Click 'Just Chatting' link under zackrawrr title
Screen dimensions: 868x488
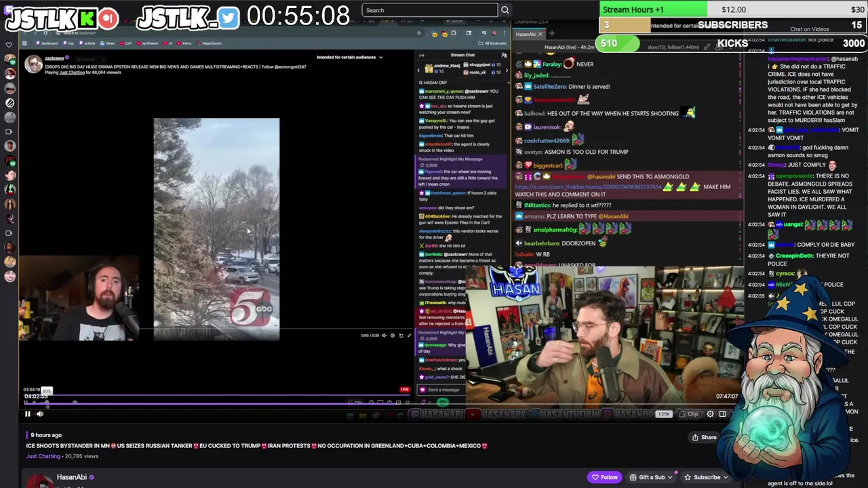point(71,73)
